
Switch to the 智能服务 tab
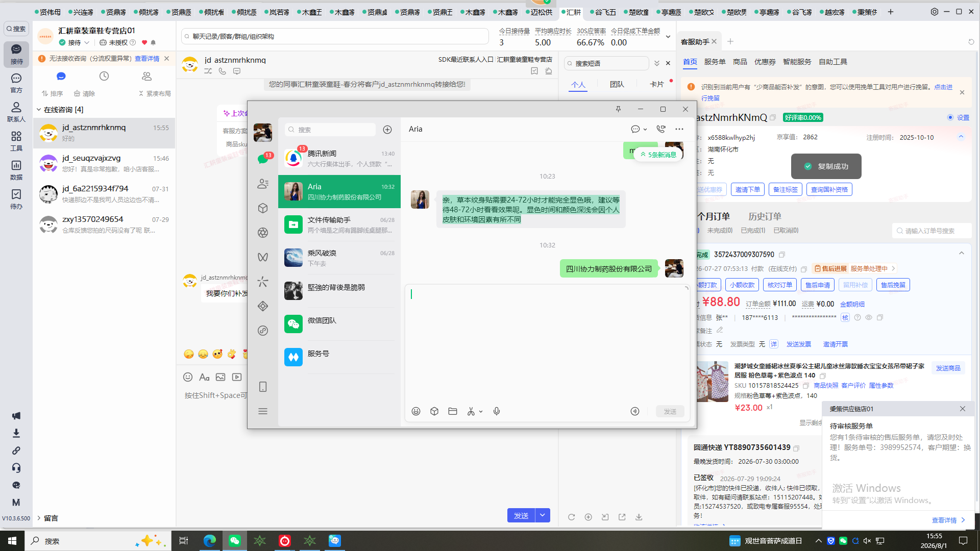point(797,62)
